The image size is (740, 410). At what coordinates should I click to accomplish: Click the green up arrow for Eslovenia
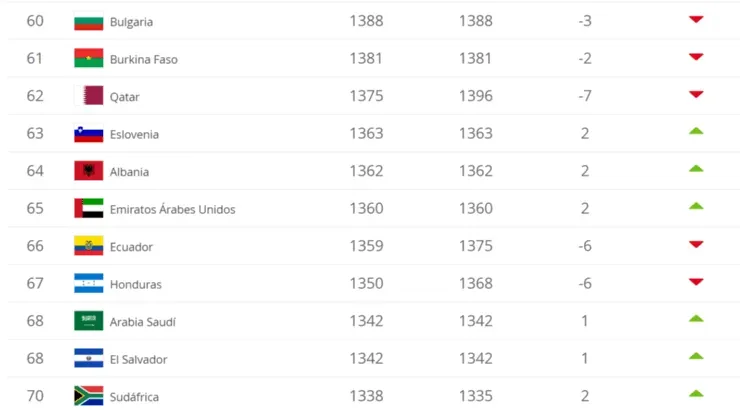(696, 132)
